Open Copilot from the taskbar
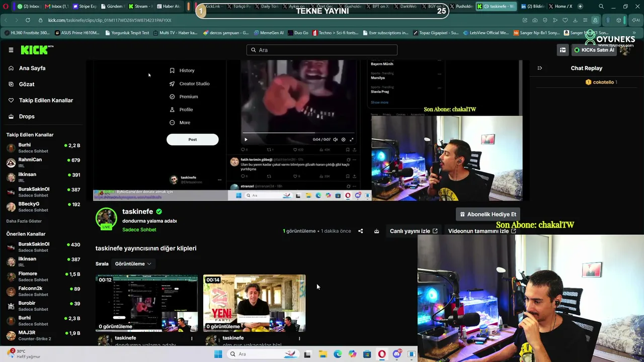Screen dimensions: 644x362 (352, 354)
